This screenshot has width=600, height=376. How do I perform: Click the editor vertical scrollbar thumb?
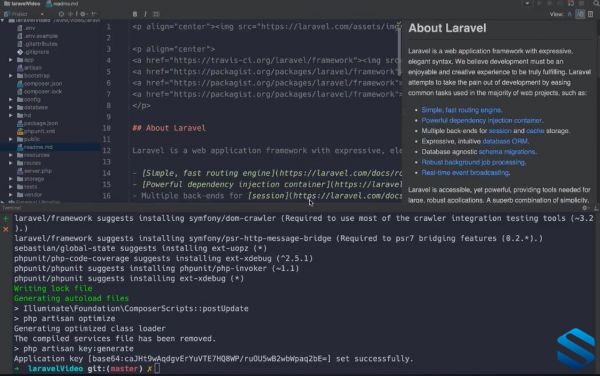[399, 50]
